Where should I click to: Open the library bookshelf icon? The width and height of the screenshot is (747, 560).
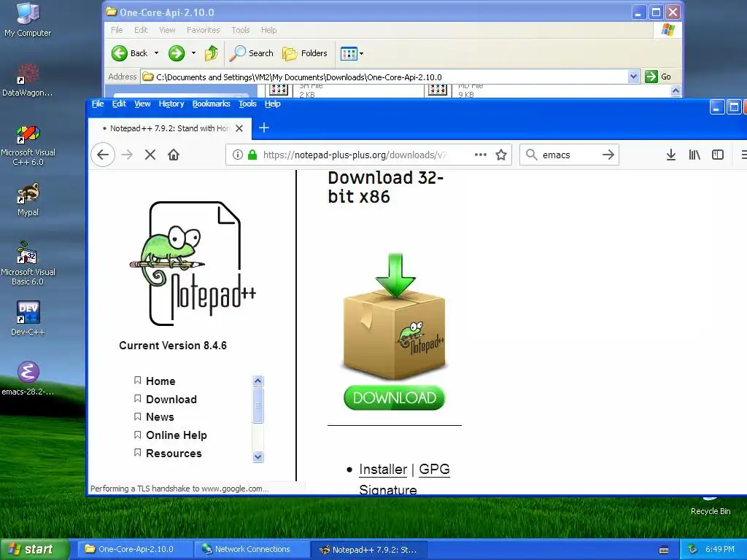click(694, 155)
